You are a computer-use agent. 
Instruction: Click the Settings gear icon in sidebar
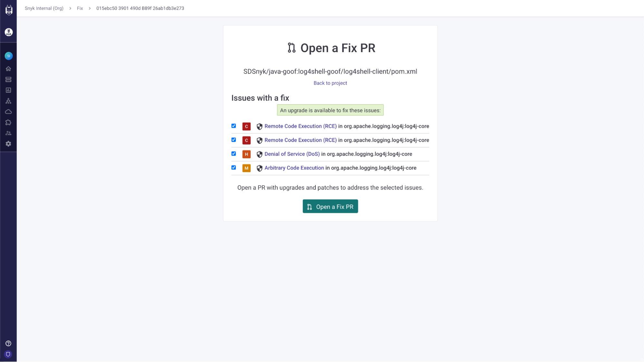tap(8, 144)
